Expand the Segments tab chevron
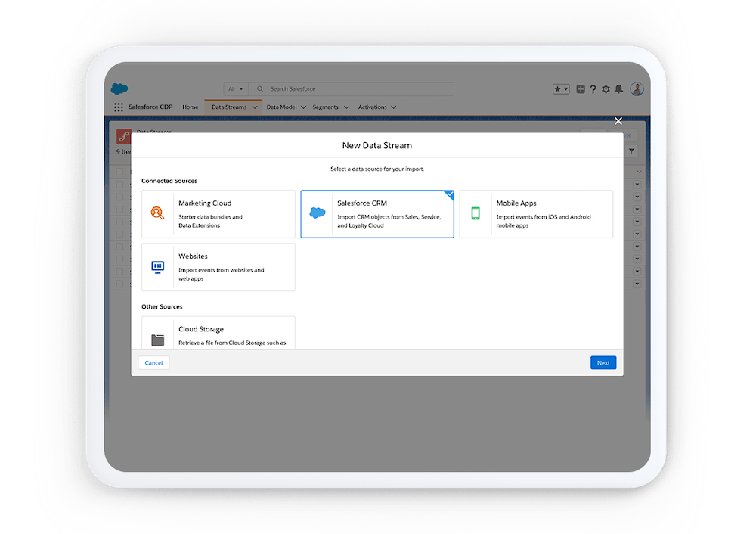 point(346,107)
